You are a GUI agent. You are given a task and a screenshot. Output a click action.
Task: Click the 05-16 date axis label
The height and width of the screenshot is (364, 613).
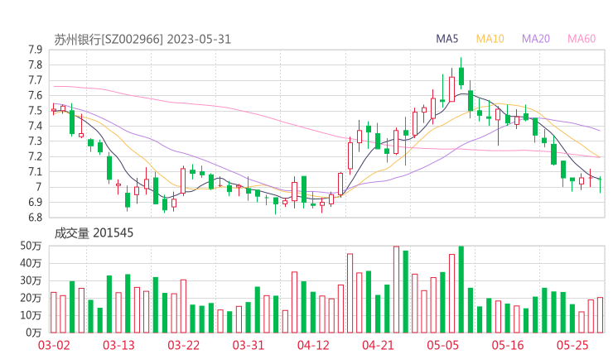[x=508, y=345]
